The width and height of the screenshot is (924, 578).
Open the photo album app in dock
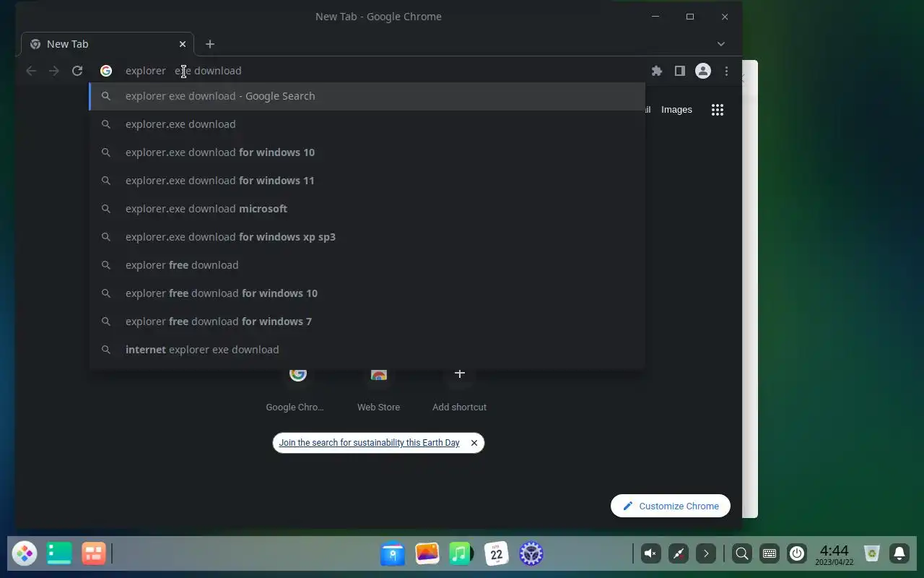[427, 554]
